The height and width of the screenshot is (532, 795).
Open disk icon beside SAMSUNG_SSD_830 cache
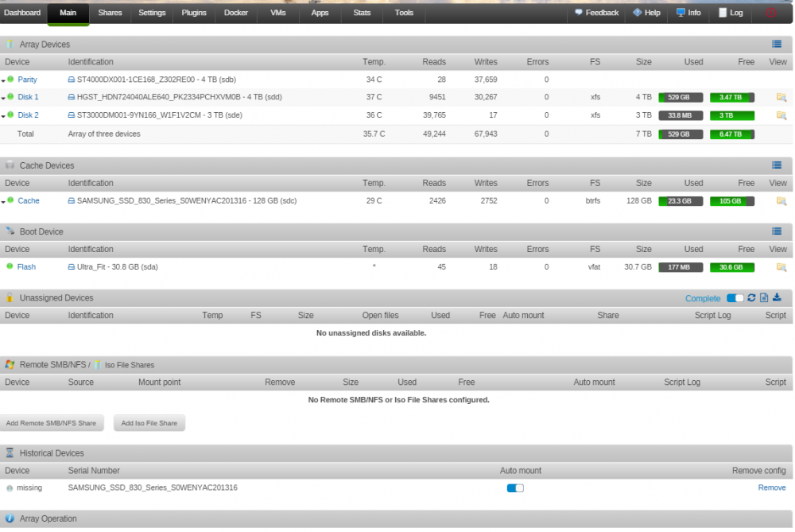tap(72, 201)
